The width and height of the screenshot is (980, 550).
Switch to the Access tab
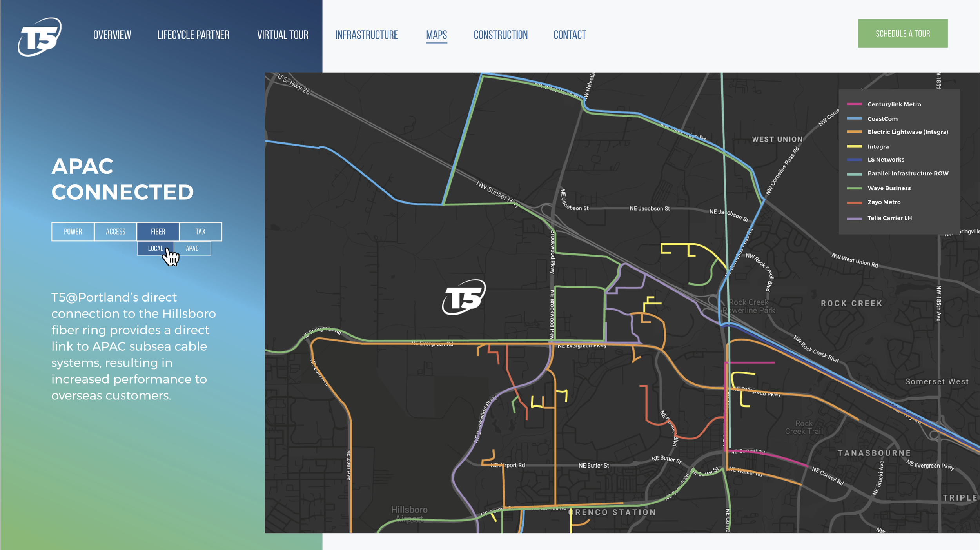pos(116,231)
